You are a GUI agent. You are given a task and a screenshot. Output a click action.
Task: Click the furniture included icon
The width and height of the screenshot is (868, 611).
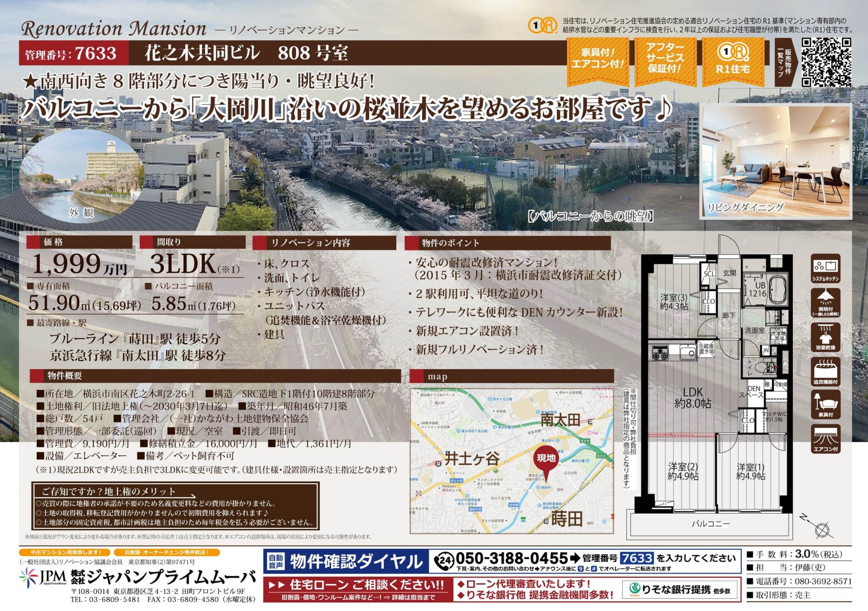pyautogui.click(x=825, y=404)
